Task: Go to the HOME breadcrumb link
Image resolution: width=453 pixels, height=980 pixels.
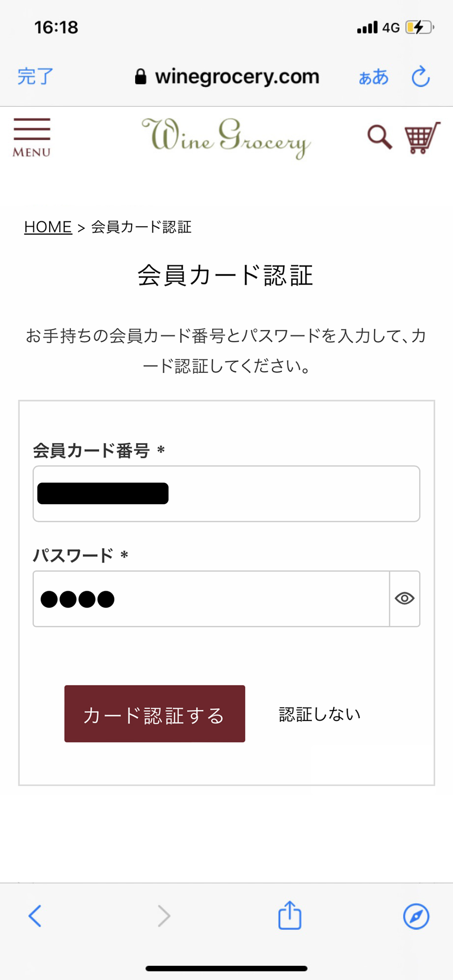Action: 48,227
